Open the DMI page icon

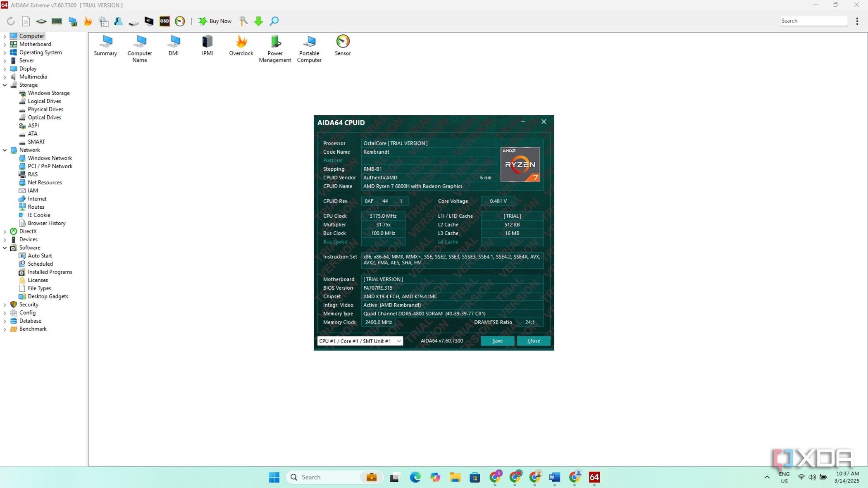tap(174, 45)
